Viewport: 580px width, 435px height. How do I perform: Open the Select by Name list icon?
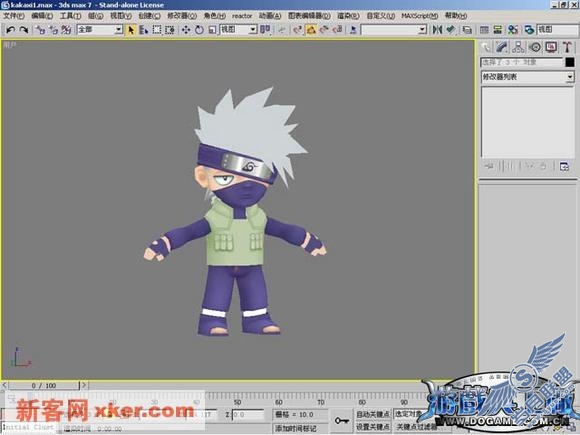coord(144,30)
